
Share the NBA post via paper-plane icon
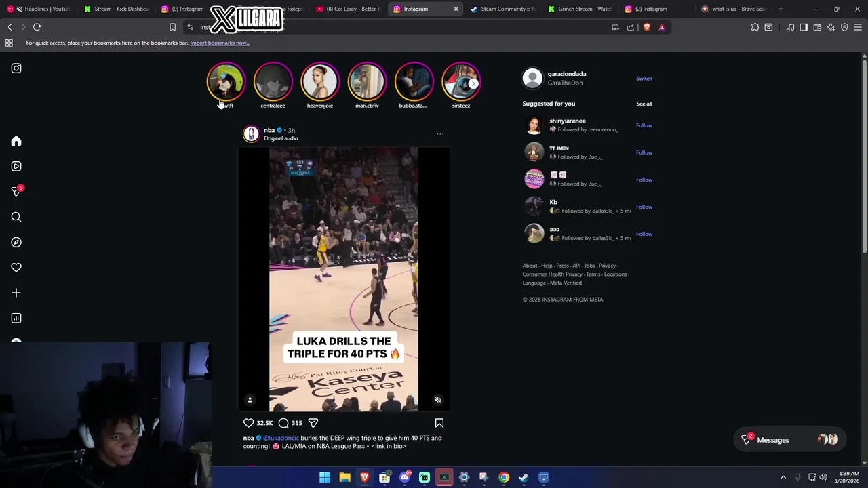click(313, 423)
